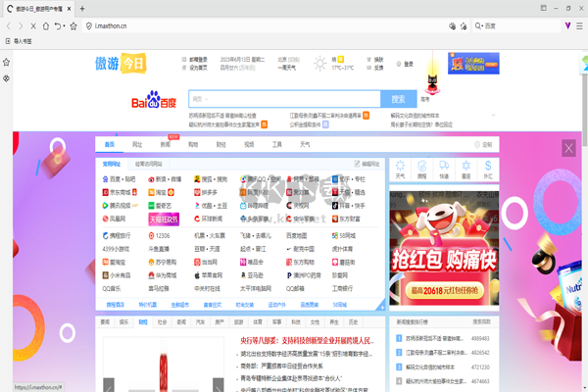Expand the 网页 search type dropdown

click(201, 99)
